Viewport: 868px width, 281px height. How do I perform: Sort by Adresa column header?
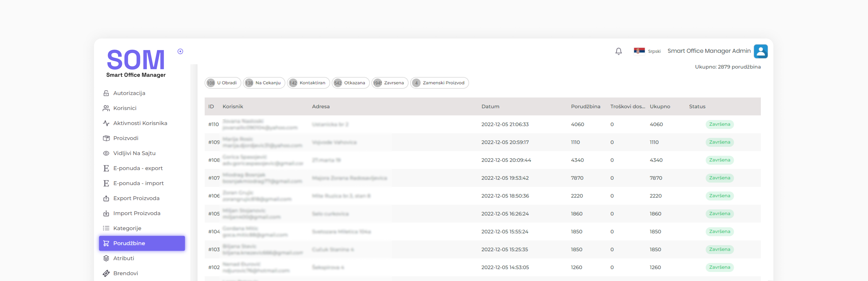pos(321,107)
